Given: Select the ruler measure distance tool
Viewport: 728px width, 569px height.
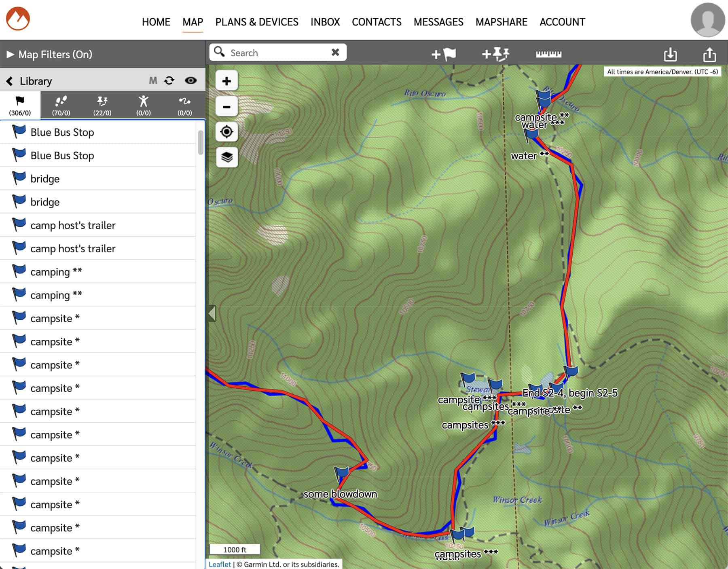Looking at the screenshot, I should (x=548, y=54).
